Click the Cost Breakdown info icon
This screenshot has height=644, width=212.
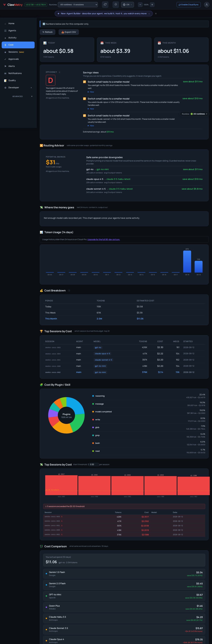point(69,290)
